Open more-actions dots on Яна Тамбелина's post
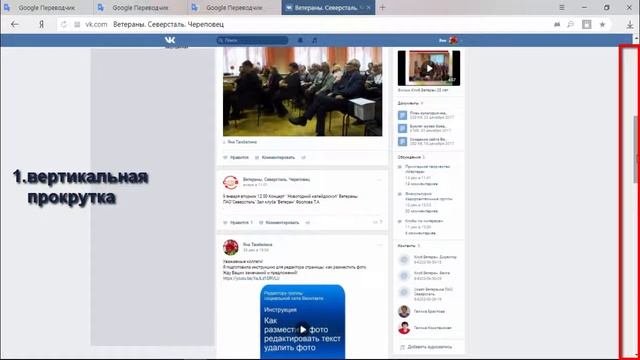640x360 pixels. click(x=379, y=245)
